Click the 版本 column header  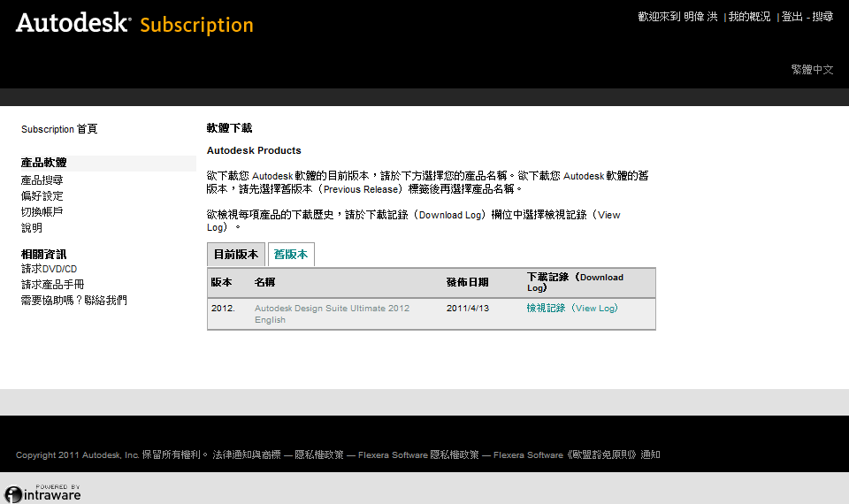point(221,282)
